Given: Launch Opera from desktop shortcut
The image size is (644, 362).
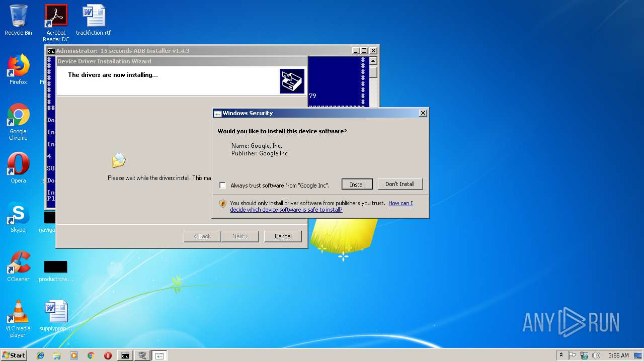Looking at the screenshot, I should pyautogui.click(x=18, y=168).
